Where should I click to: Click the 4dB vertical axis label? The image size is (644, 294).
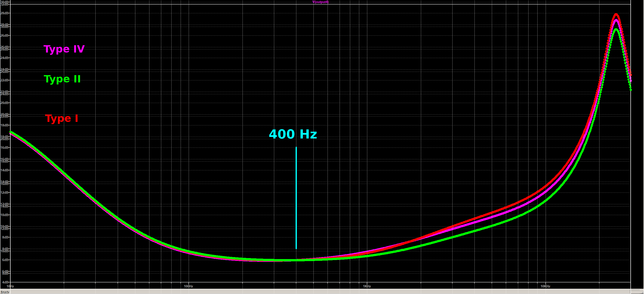coord(5,282)
